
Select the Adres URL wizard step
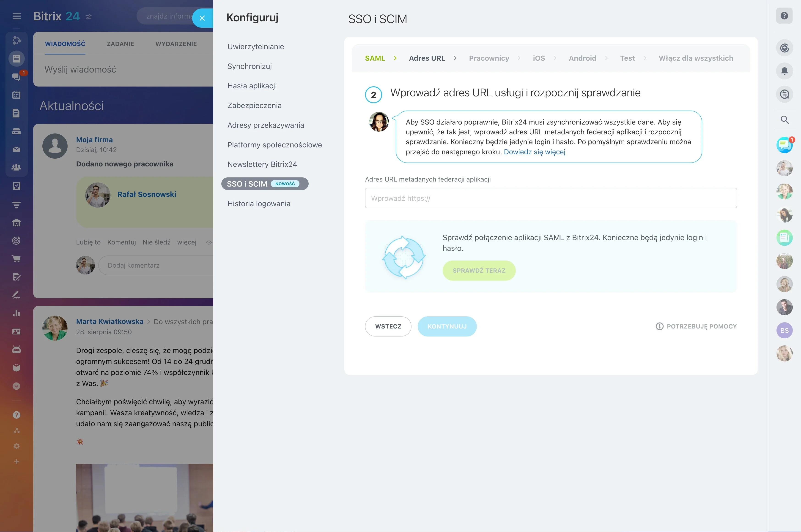(x=427, y=58)
